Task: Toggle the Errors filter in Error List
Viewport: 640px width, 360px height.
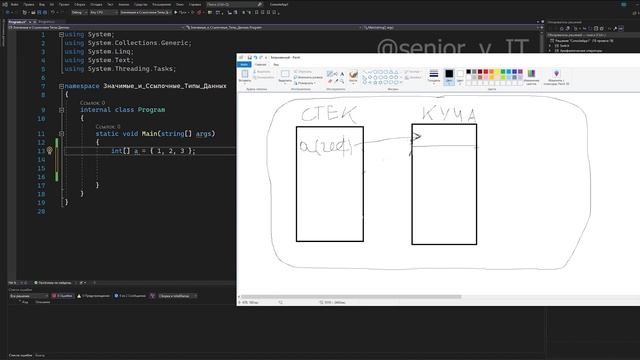Action: (x=62, y=296)
